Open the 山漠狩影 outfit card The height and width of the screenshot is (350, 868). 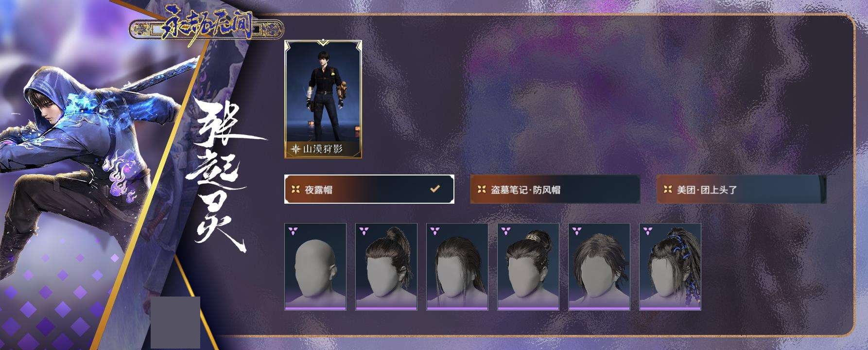point(323,100)
